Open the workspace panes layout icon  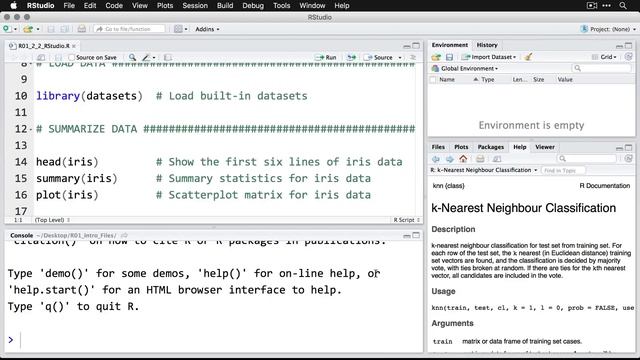pyautogui.click(x=178, y=29)
